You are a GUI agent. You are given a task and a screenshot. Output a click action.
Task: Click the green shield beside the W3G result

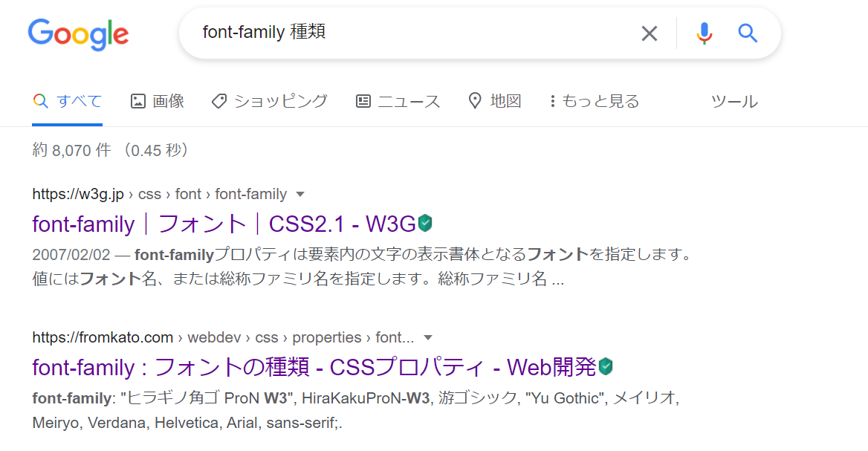click(425, 223)
